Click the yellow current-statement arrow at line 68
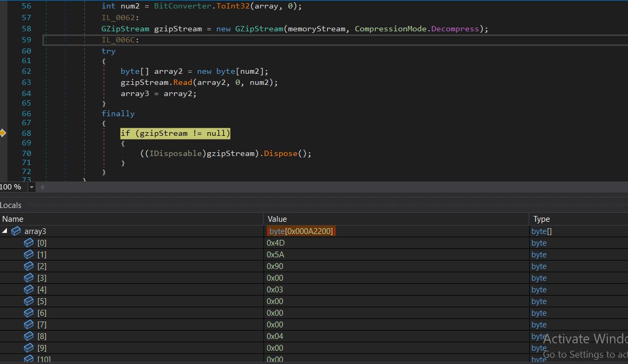 [3, 133]
